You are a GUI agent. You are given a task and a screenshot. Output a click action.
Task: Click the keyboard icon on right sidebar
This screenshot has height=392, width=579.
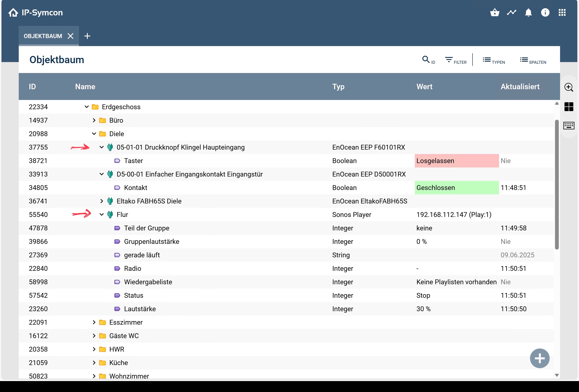click(569, 126)
